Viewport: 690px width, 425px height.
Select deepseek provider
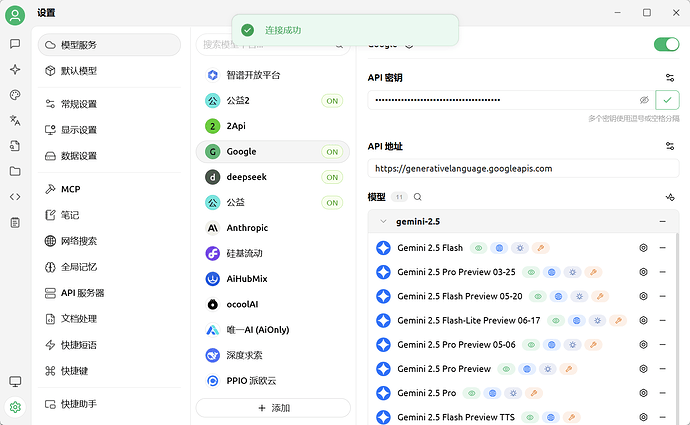click(x=273, y=177)
